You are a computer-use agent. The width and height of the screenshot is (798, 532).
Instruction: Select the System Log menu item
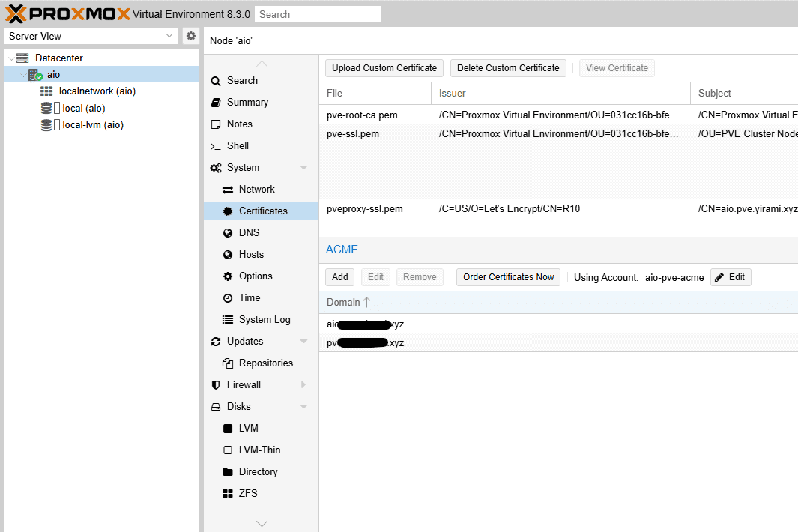(x=261, y=320)
